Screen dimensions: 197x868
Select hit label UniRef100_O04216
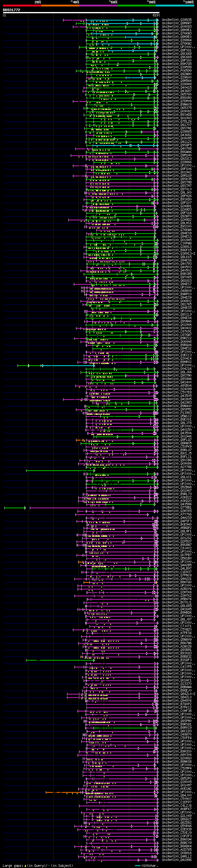tap(176, 369)
